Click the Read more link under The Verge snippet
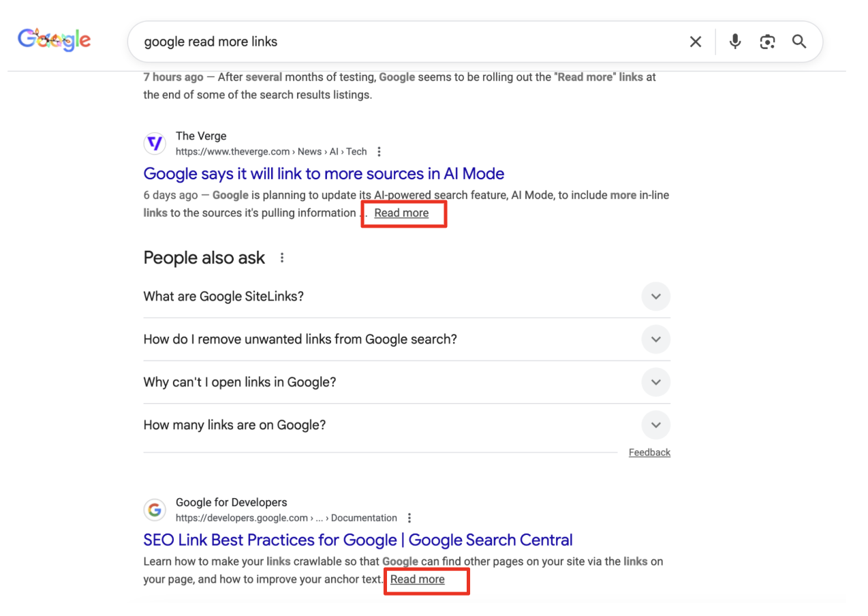This screenshot has width=868, height=616. pos(401,213)
